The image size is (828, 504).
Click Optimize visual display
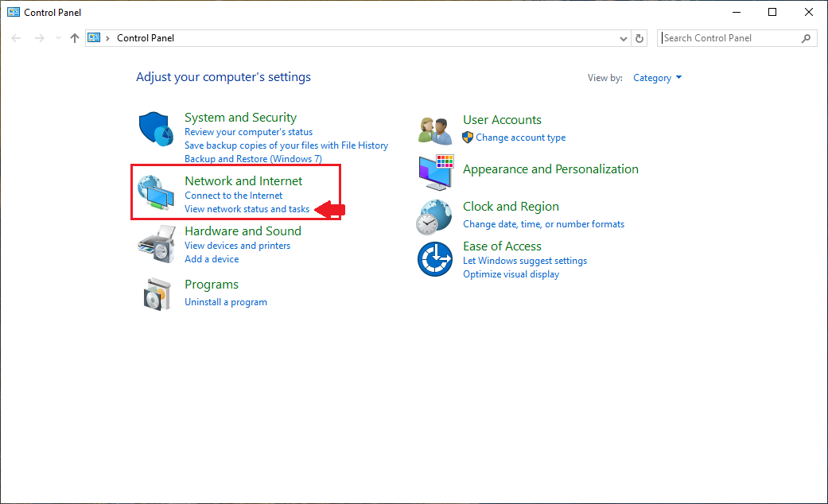tap(511, 274)
